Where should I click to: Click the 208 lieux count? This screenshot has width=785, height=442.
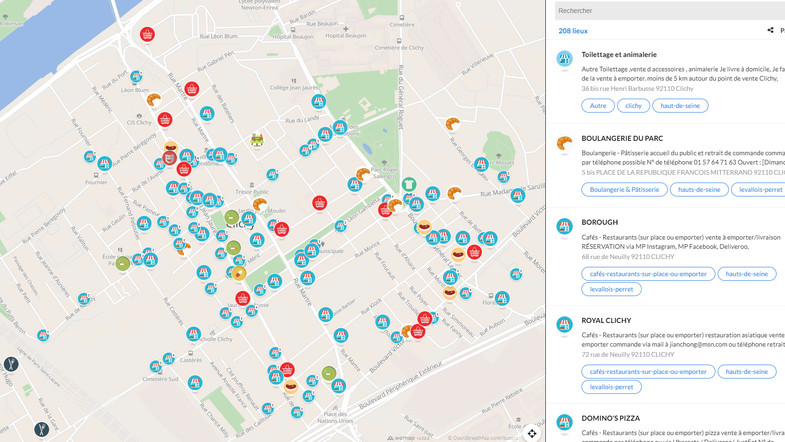[573, 31]
